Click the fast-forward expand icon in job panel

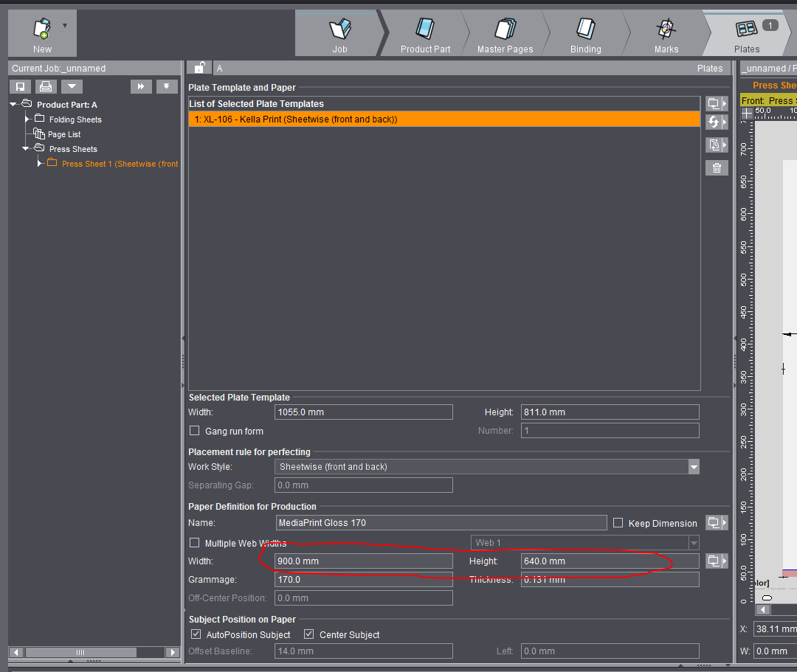point(141,86)
